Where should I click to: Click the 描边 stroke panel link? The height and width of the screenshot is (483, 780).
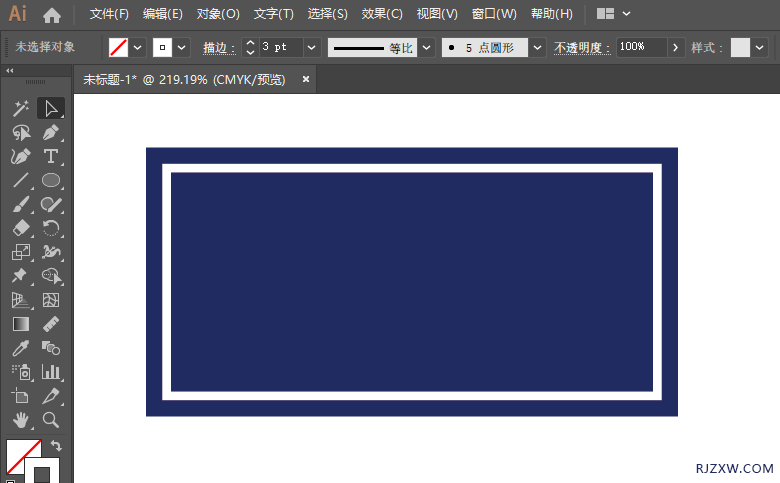(x=219, y=48)
